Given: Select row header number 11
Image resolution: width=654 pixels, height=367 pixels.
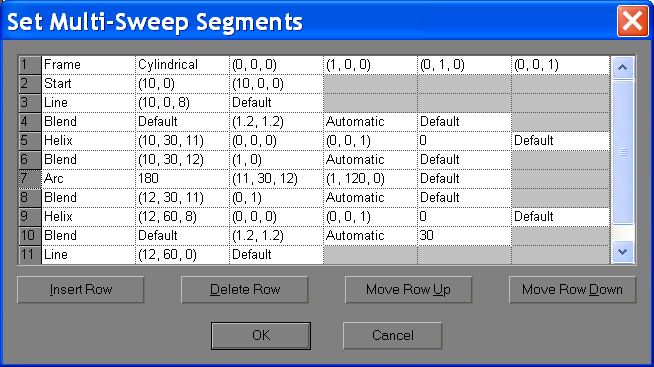Looking at the screenshot, I should [30, 255].
